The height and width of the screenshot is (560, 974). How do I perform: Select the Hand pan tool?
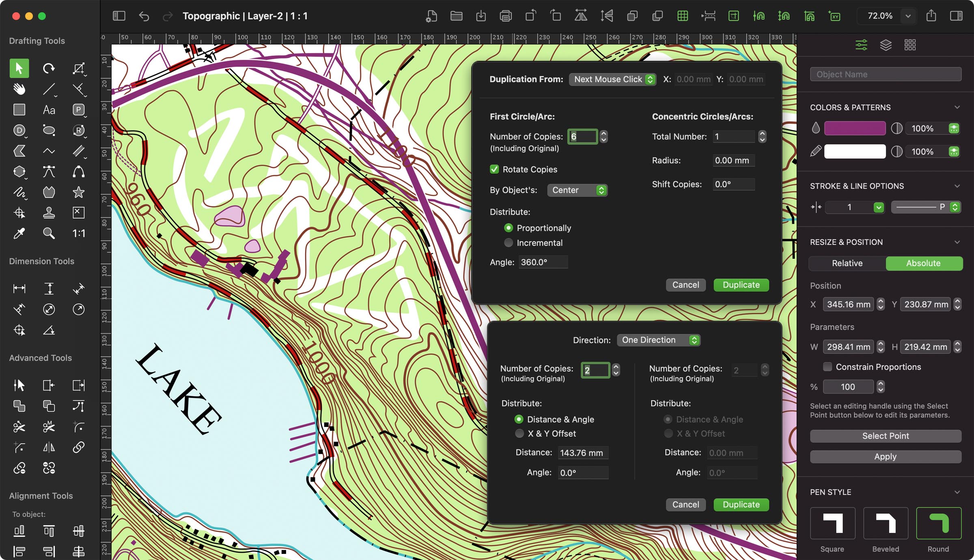(19, 89)
